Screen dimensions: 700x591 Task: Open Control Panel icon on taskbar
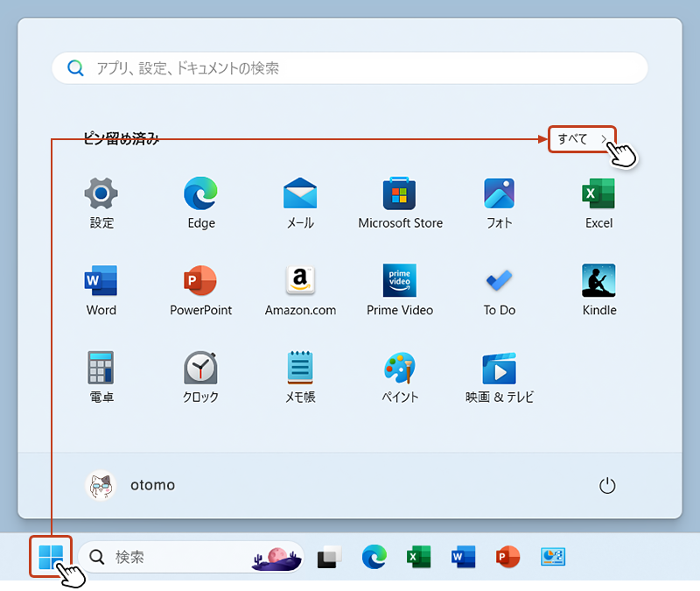pos(553,557)
